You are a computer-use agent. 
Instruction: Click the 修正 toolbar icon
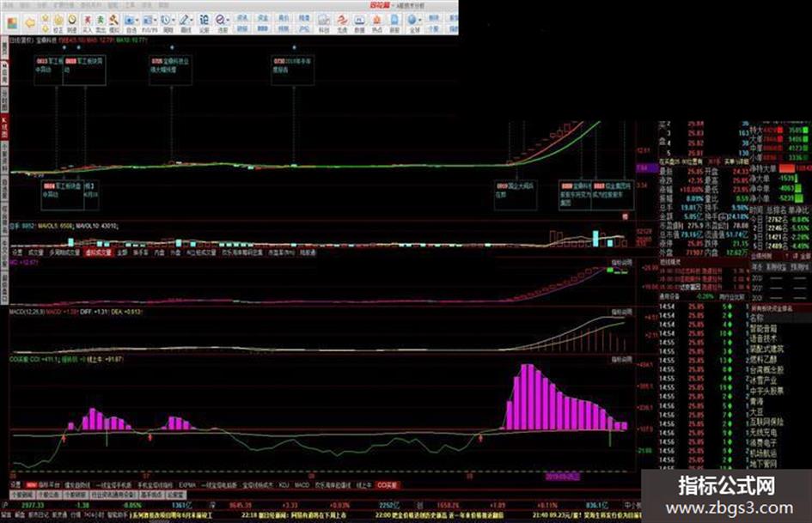[x=58, y=23]
